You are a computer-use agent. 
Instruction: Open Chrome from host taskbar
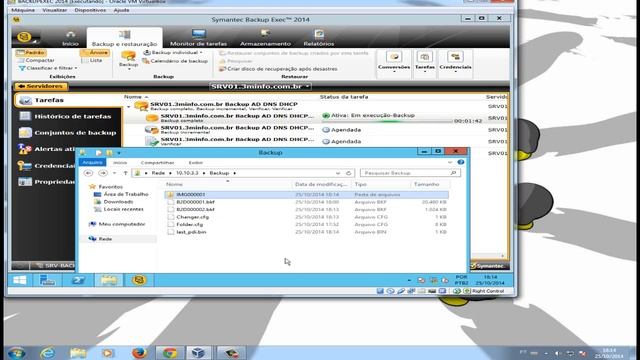click(169, 353)
